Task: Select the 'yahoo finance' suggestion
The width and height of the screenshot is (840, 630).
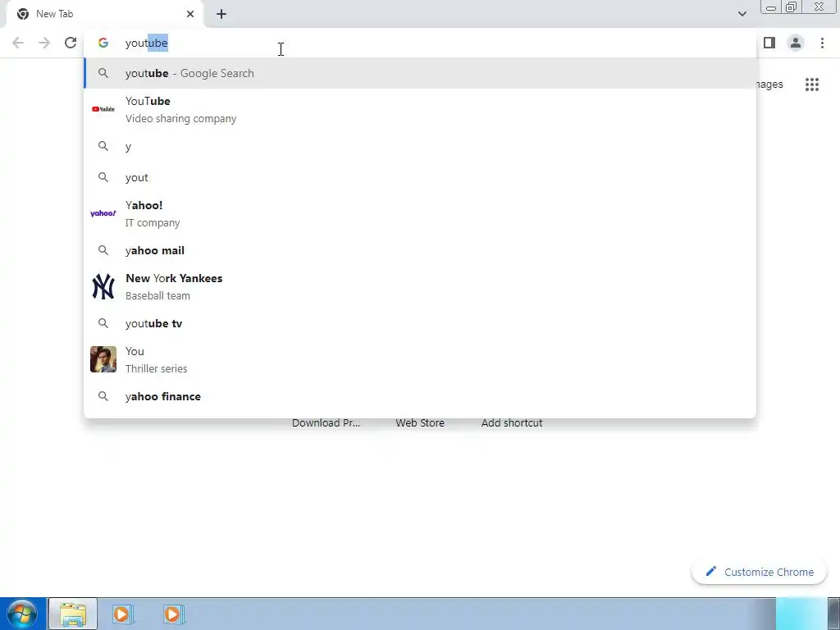Action: (x=420, y=396)
